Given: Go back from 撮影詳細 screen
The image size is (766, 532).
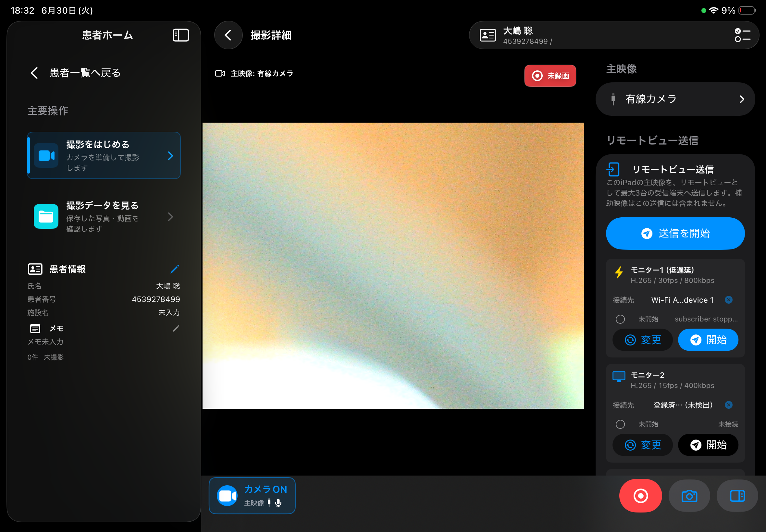Looking at the screenshot, I should coord(228,35).
